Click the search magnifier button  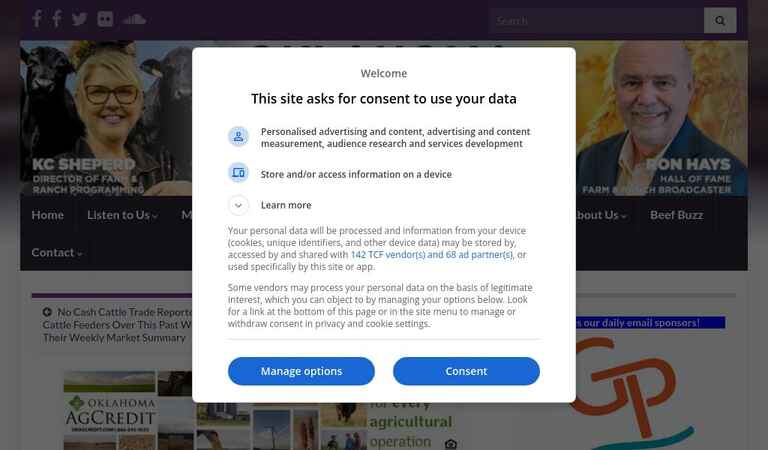coord(720,20)
